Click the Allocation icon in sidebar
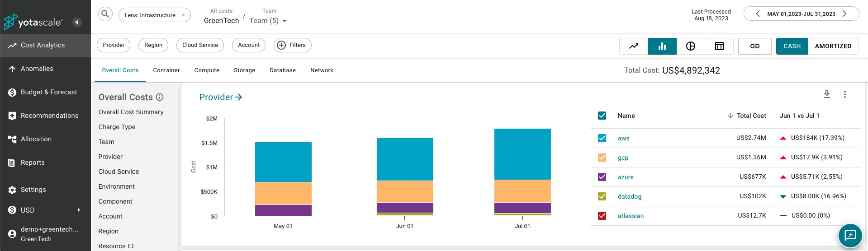The height and width of the screenshot is (251, 868). [x=12, y=139]
